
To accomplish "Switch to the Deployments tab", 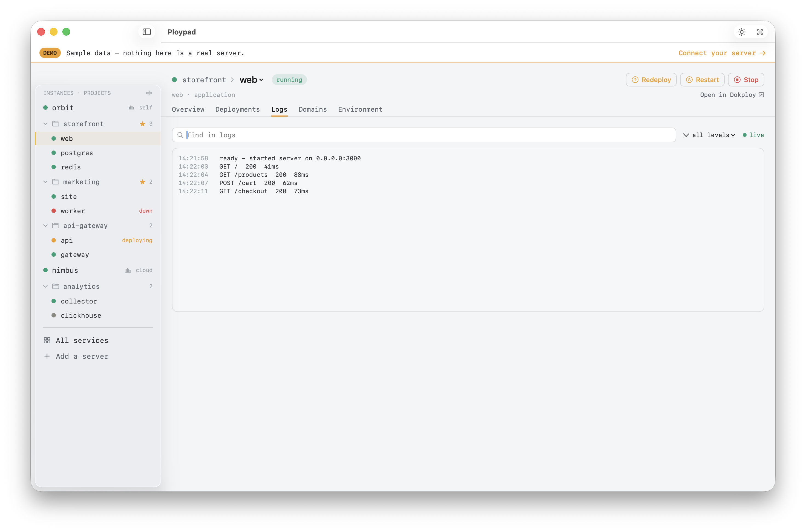I will click(x=238, y=109).
